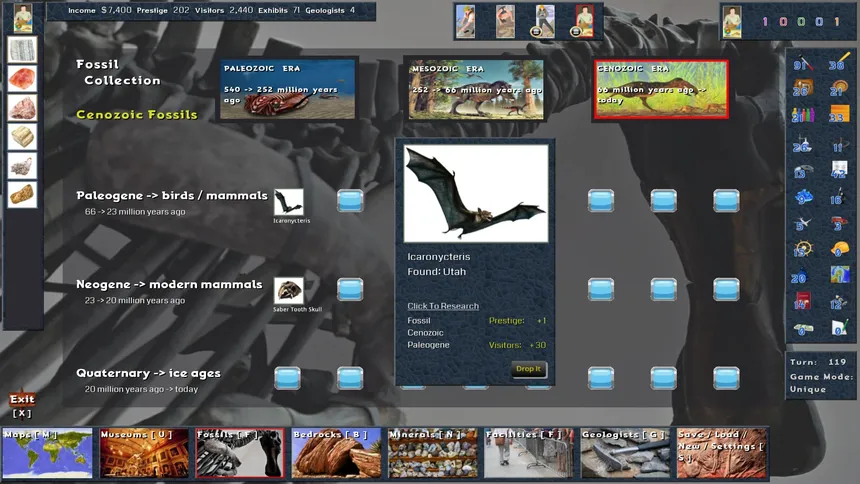Click the Prestige 202 stat
860x484 pixels.
coord(163,10)
